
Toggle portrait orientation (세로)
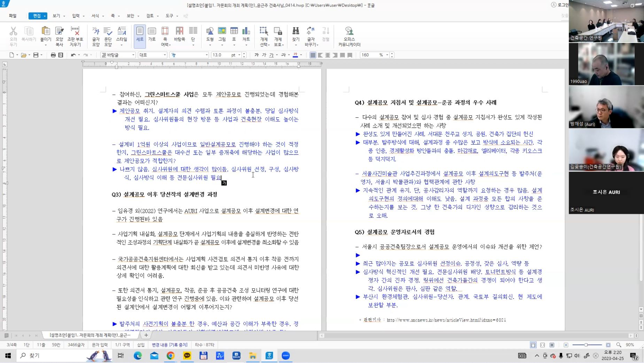[x=140, y=36]
